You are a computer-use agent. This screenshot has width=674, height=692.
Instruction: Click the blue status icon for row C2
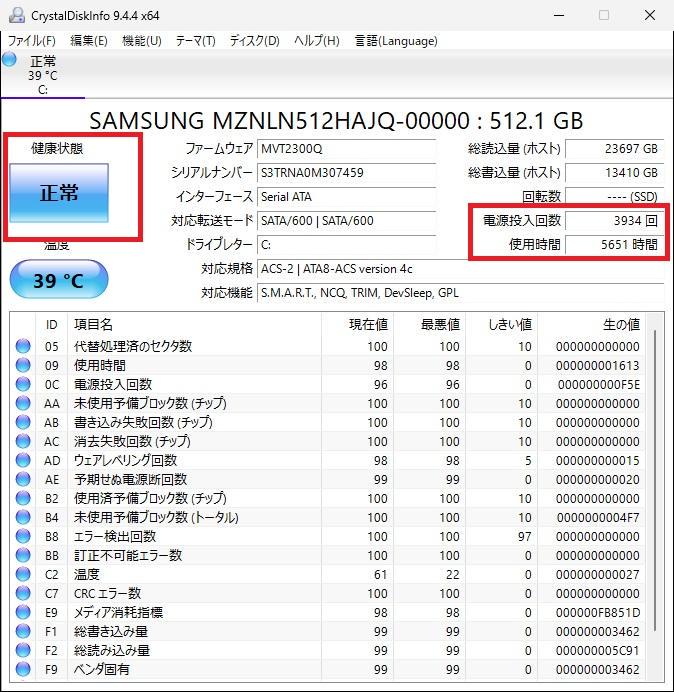(23, 574)
